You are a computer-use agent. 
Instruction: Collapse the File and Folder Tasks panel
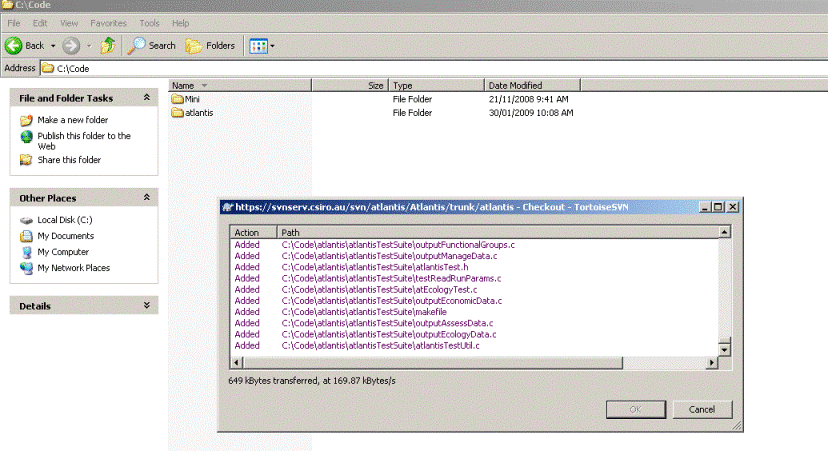tap(147, 98)
